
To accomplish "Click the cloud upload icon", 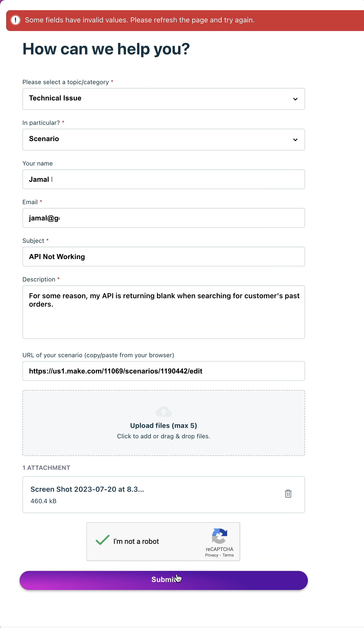I will [x=164, y=411].
